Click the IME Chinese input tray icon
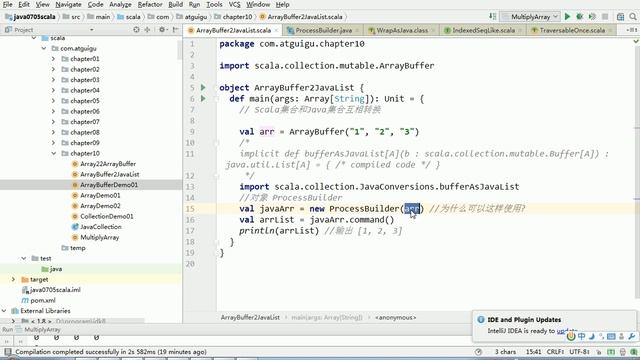The image size is (640, 360). point(582,336)
